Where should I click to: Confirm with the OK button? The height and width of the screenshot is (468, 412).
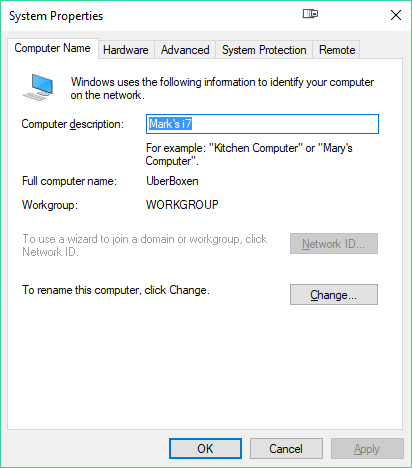(x=205, y=449)
